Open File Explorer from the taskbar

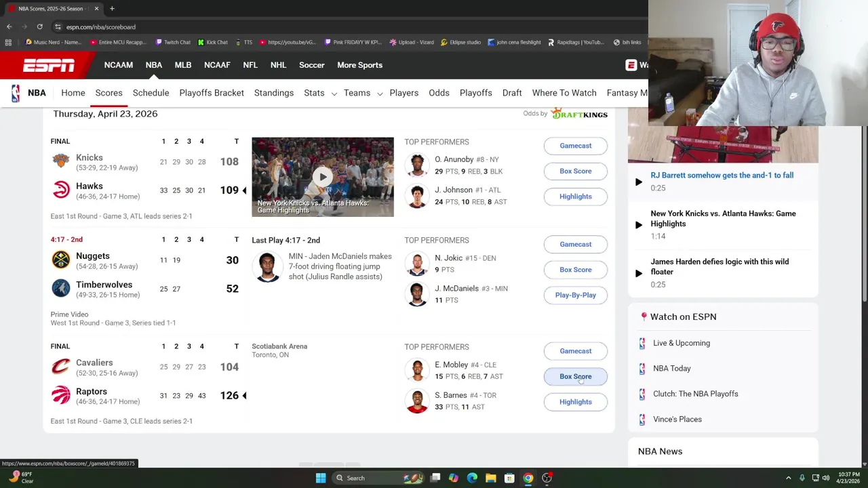coord(491,478)
